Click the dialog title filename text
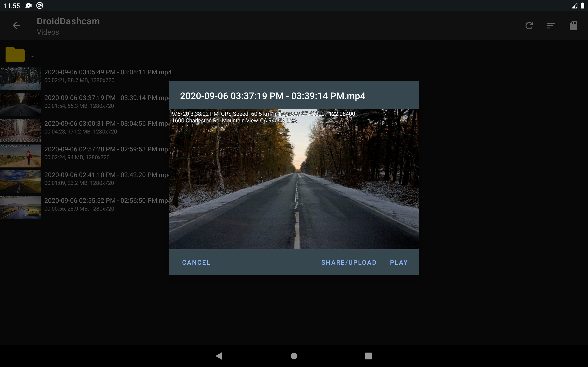This screenshot has width=588, height=367. [272, 96]
